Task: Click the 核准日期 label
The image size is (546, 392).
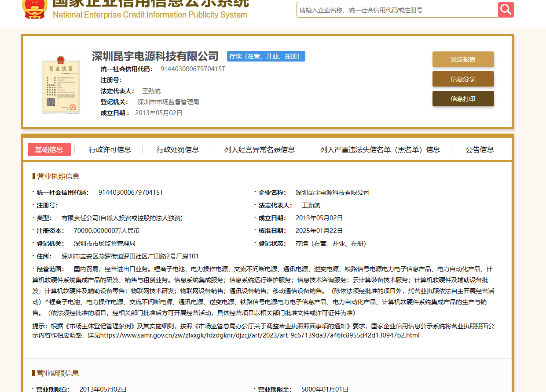Action: point(272,231)
